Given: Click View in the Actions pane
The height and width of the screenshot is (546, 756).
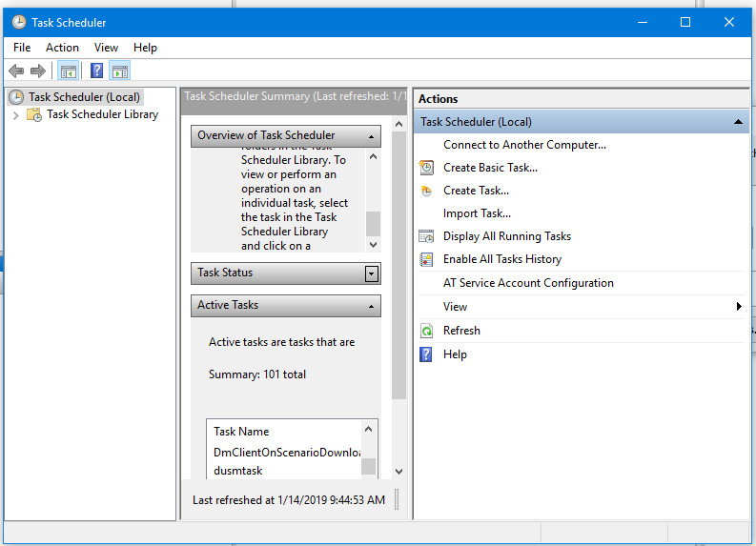Looking at the screenshot, I should coord(455,307).
